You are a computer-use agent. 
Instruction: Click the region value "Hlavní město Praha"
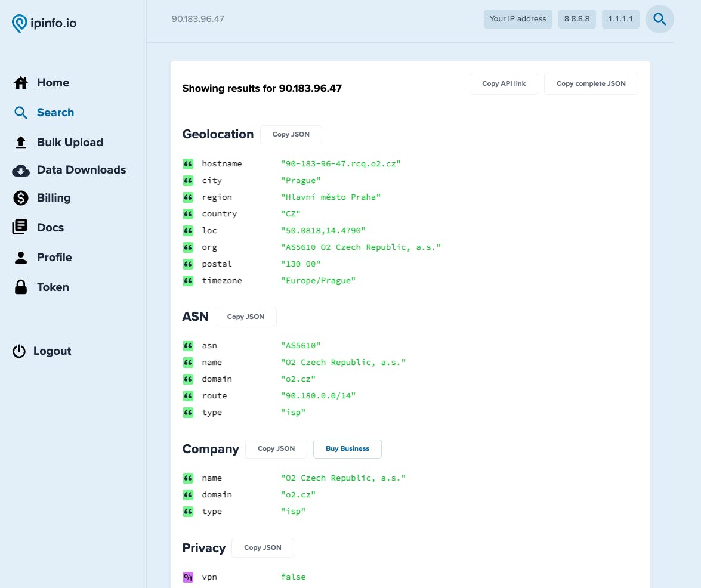coord(331,197)
